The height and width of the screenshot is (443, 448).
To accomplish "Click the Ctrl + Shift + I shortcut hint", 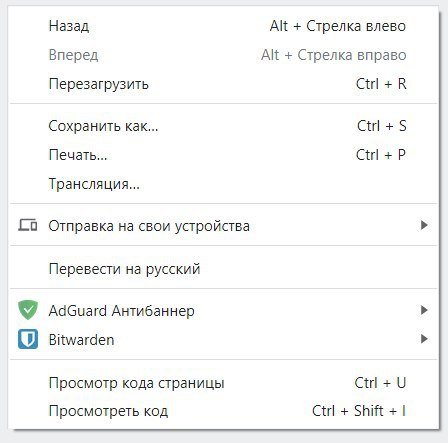I will pyautogui.click(x=359, y=411).
